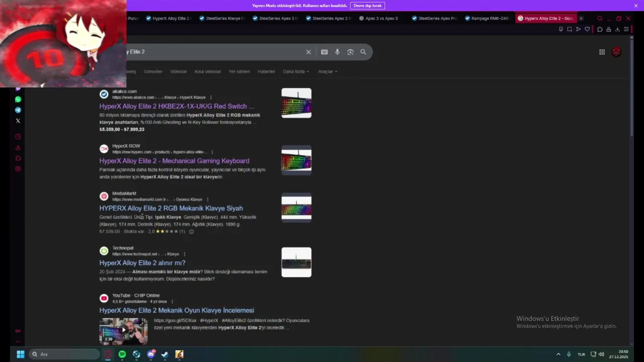Viewport: 644px width, 362px height.
Task: Open X (Twitter) in the sidebar
Action: pyautogui.click(x=18, y=121)
